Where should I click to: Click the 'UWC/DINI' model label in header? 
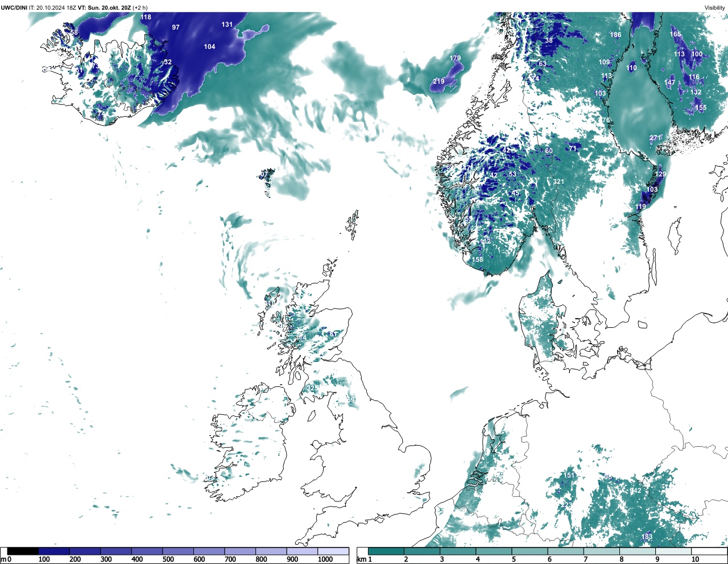click(x=14, y=7)
